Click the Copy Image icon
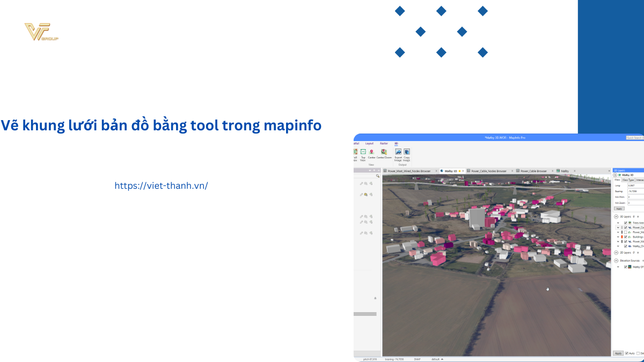Screen dimensions: 644x362 (406, 152)
